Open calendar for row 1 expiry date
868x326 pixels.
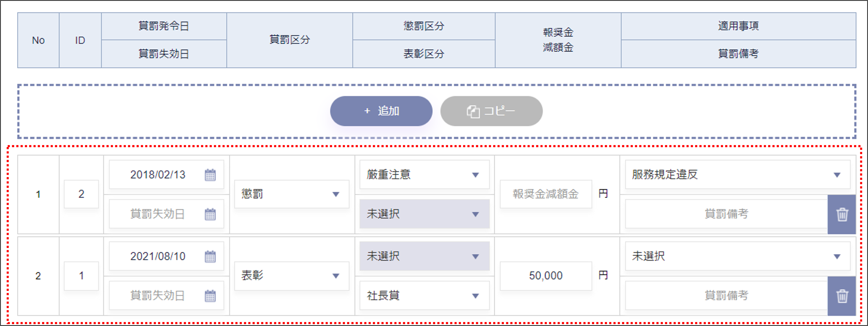210,214
